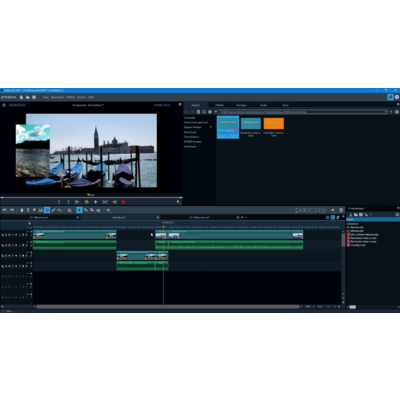The height and width of the screenshot is (400, 400).
Task: Start playback with the play button
Action: 96,202
